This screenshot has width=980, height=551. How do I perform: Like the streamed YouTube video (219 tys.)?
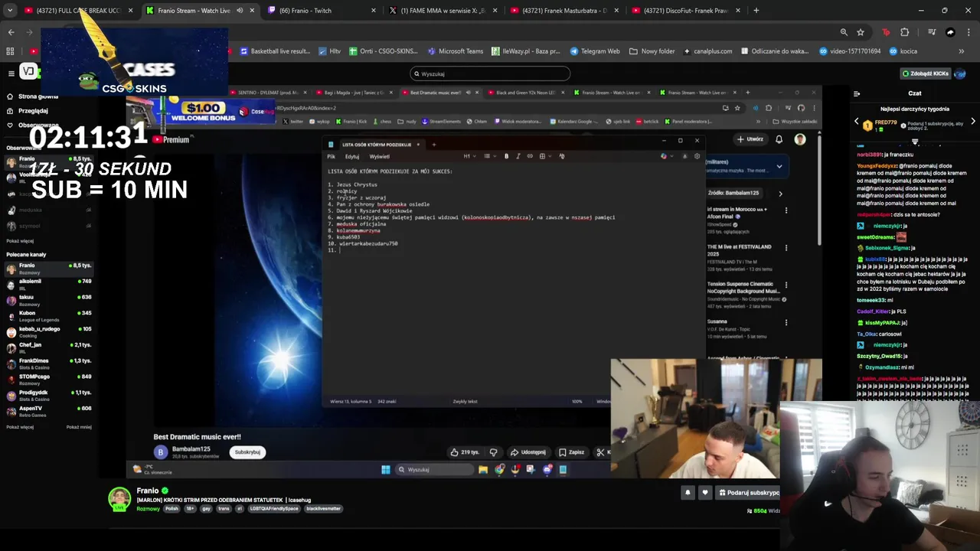click(x=465, y=452)
